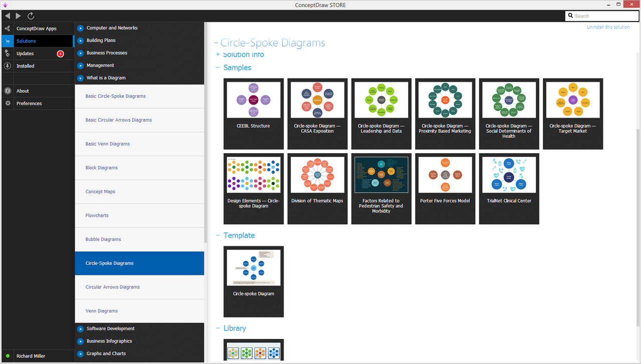Go back with the left arrow
641x364 pixels.
click(7, 16)
